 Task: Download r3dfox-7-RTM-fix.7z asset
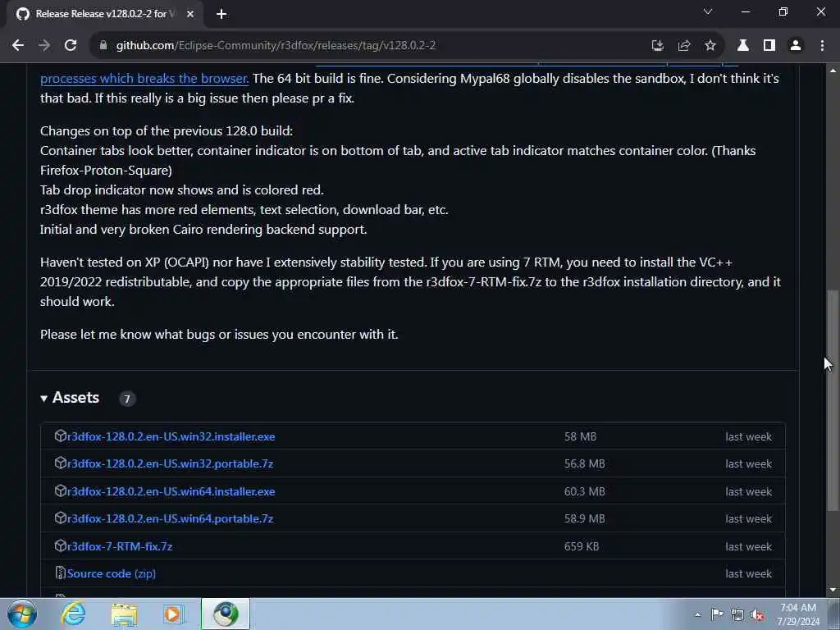pyautogui.click(x=120, y=546)
